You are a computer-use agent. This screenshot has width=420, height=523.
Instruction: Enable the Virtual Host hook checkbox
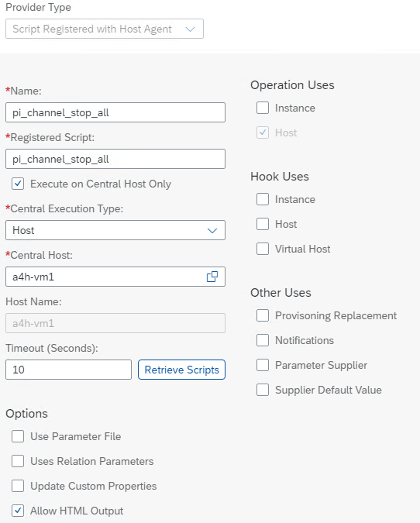(263, 249)
